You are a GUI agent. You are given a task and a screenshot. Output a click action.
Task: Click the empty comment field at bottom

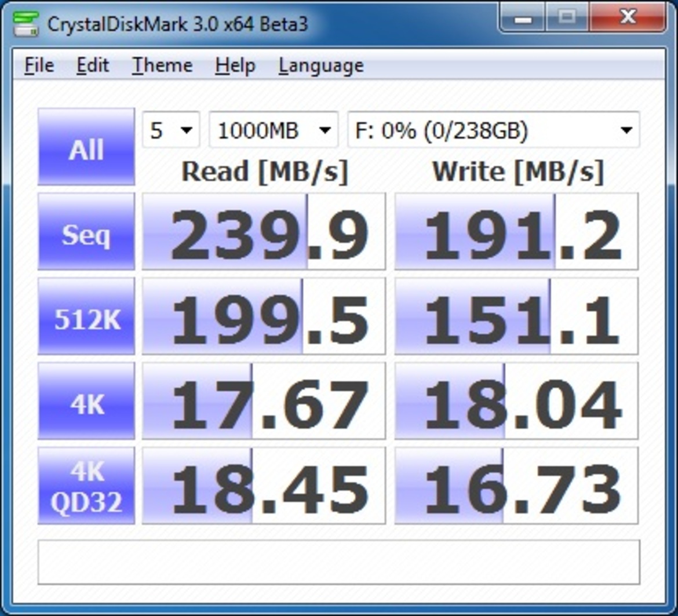tap(339, 562)
